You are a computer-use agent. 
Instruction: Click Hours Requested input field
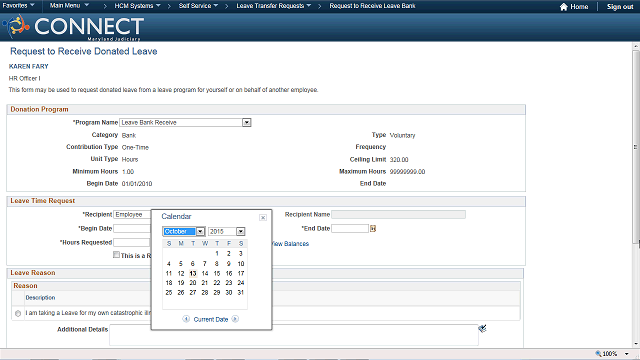coord(132,242)
